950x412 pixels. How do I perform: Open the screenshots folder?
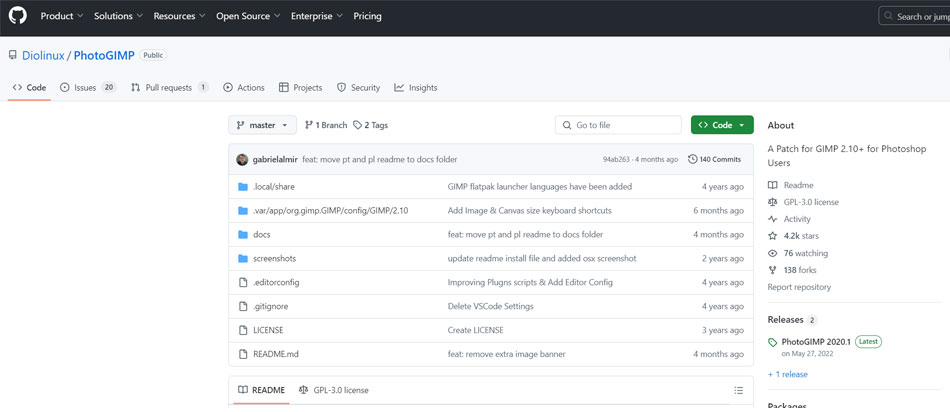[x=274, y=259]
